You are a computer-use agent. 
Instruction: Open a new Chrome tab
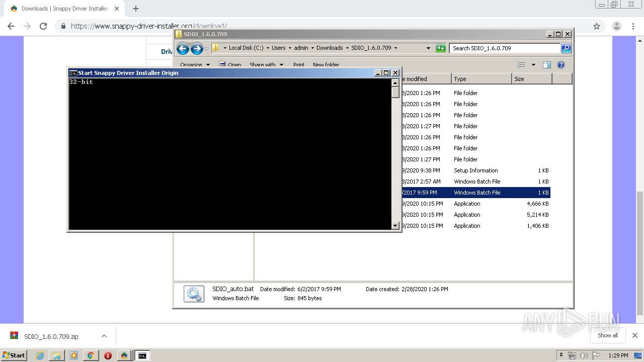pos(136,9)
